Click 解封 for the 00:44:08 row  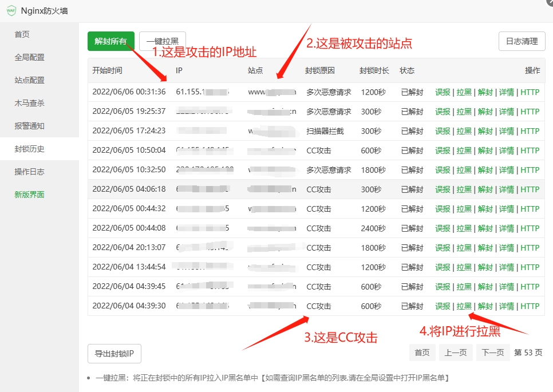[x=485, y=228]
